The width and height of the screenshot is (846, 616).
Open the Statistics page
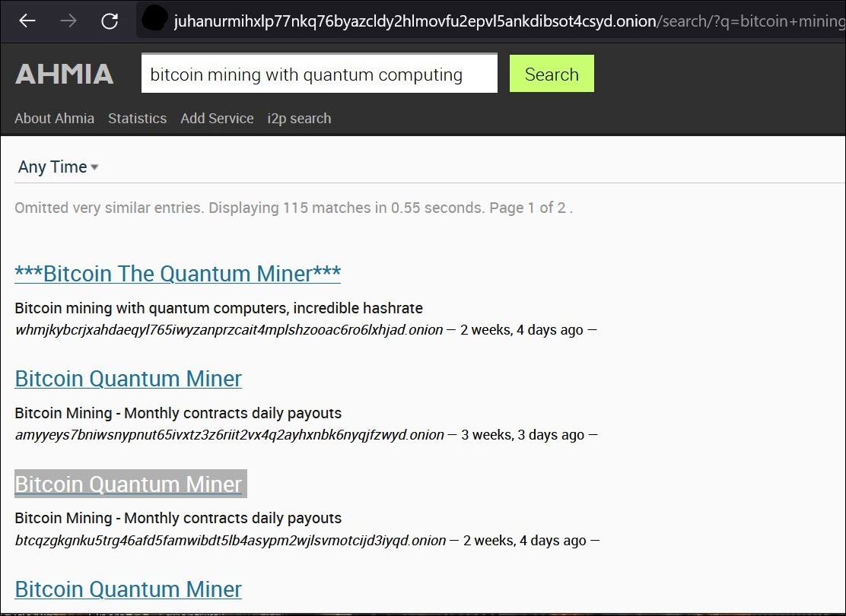click(137, 118)
